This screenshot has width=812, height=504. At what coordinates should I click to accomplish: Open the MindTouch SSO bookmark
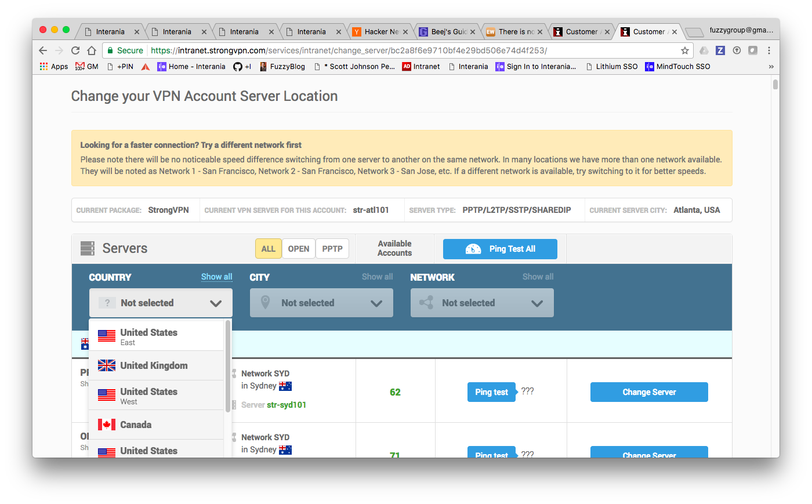(x=677, y=67)
